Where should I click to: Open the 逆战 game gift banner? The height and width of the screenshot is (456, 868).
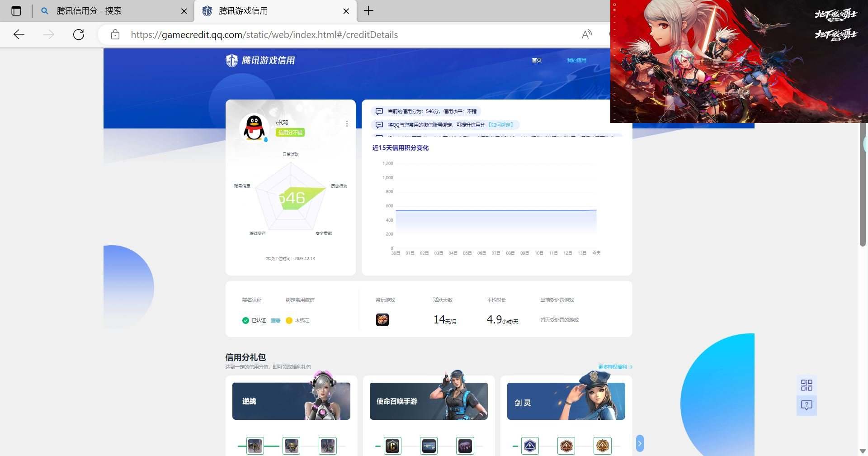(x=291, y=401)
